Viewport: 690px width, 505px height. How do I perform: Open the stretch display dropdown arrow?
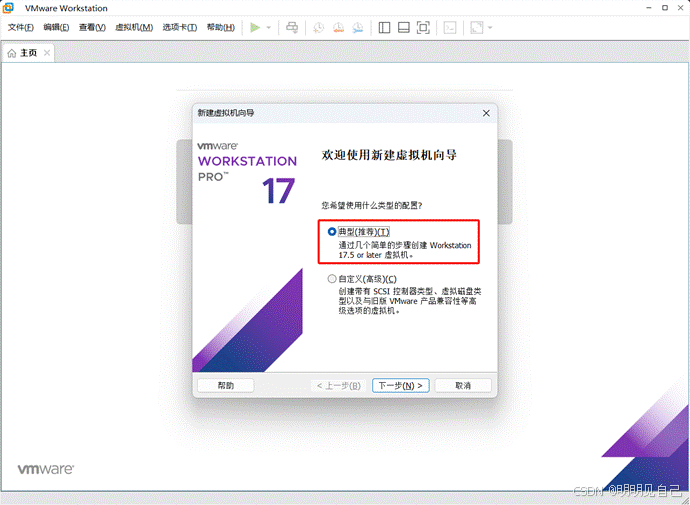pyautogui.click(x=490, y=28)
